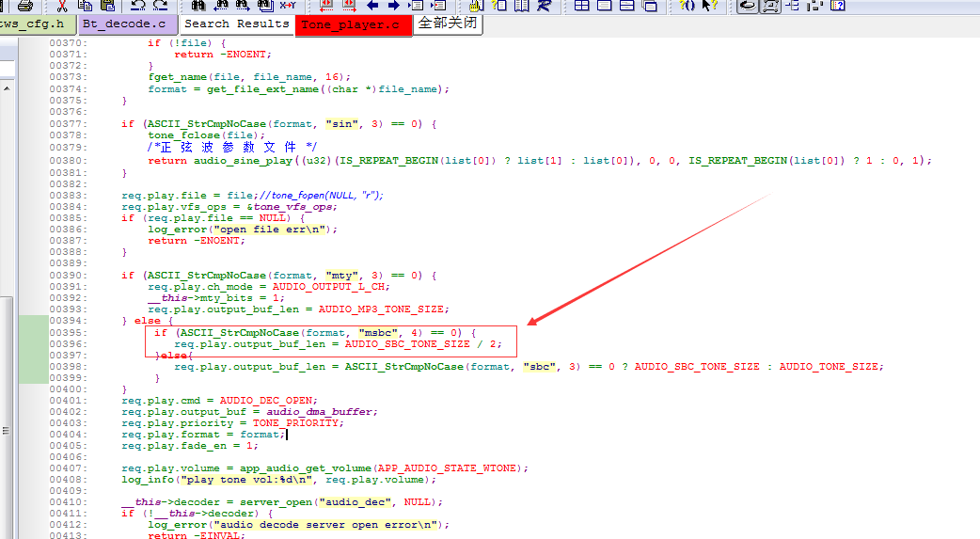Open Replace with the X→Y icon
The width and height of the screenshot is (980, 539).
[288, 6]
